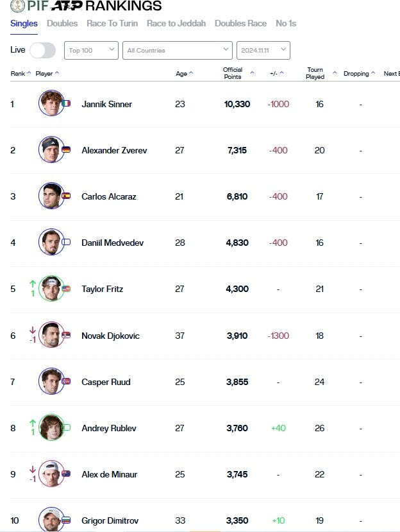Sort by Official Points column arrow
This screenshot has height=532, width=400.
tap(252, 73)
